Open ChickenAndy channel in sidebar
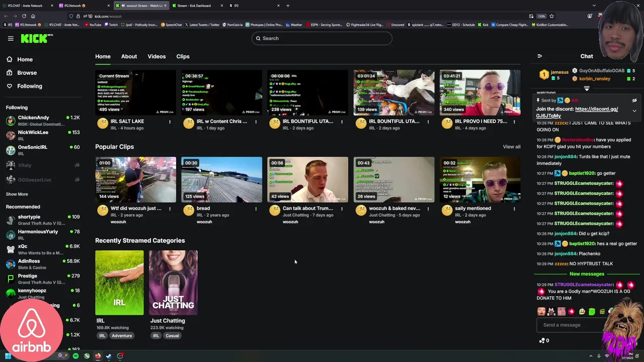The image size is (644, 362). (43, 120)
